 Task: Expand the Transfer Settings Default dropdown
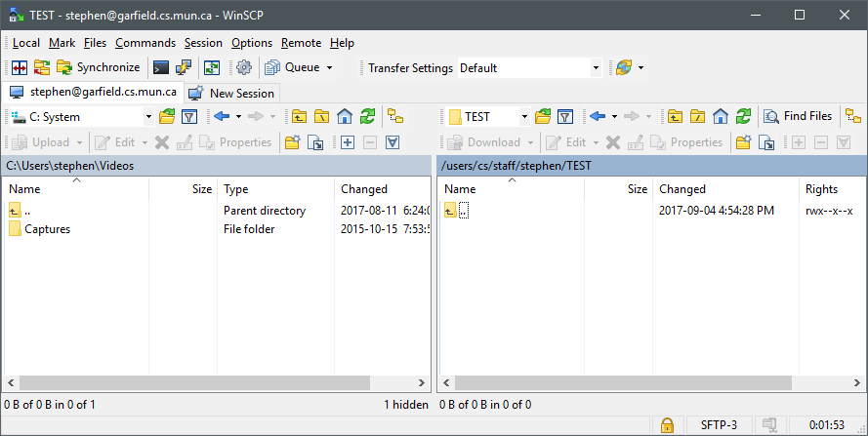pos(596,68)
